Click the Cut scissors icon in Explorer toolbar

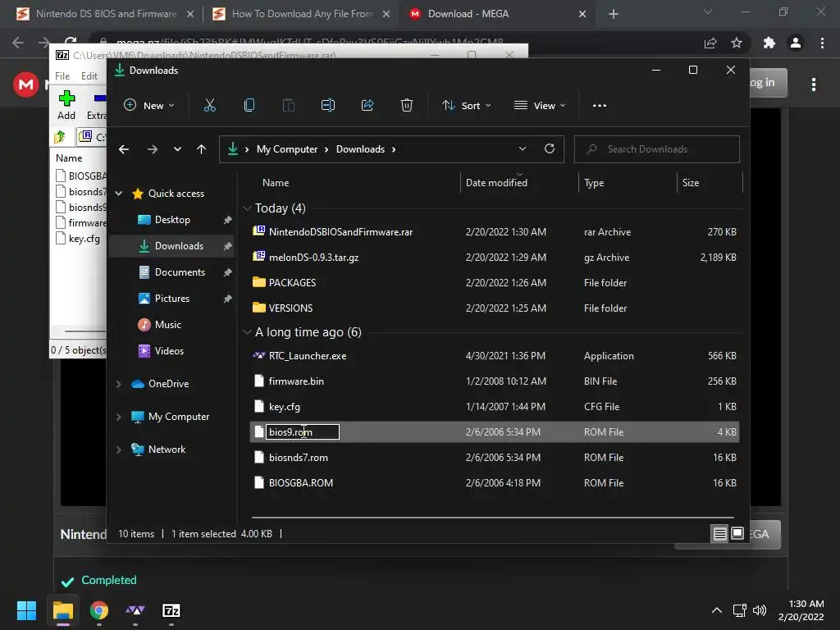(x=209, y=106)
